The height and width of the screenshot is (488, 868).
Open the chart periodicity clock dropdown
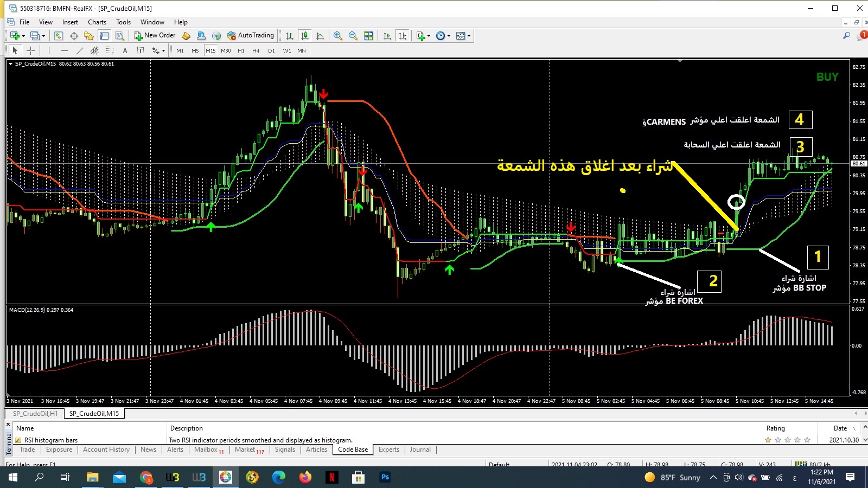pyautogui.click(x=448, y=36)
